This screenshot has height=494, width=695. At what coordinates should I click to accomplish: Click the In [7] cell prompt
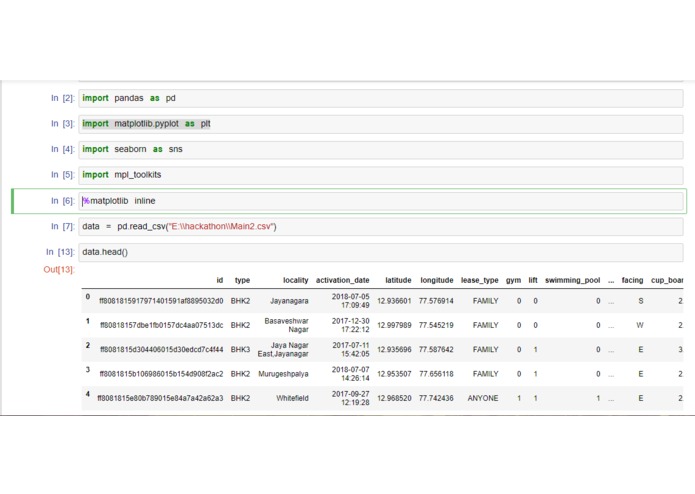pos(62,227)
